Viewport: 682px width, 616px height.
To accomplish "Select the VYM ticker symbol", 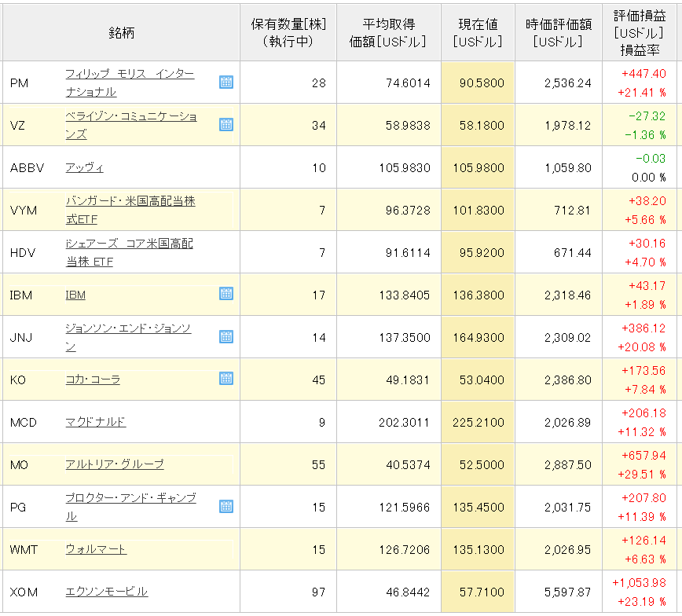I will pos(24,211).
